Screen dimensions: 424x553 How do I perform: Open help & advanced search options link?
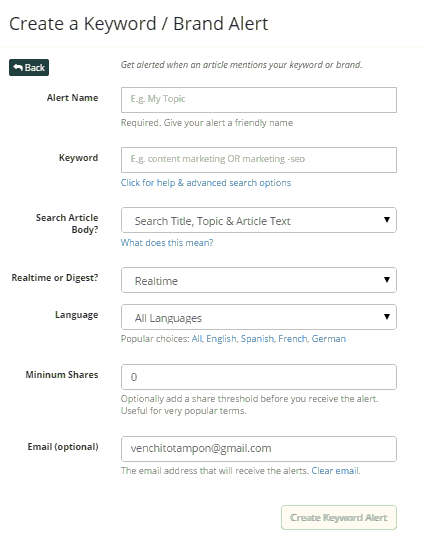tap(206, 183)
